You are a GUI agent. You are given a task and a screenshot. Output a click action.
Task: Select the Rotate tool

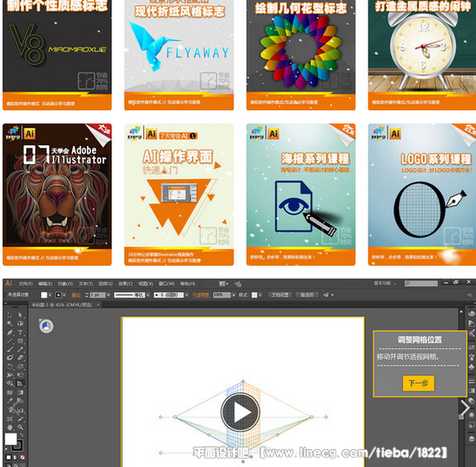[x=9, y=367]
